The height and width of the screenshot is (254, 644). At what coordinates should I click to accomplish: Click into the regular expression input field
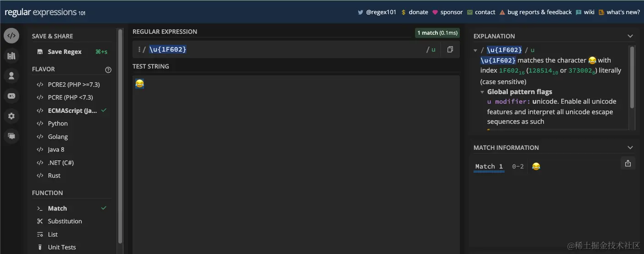(x=286, y=49)
